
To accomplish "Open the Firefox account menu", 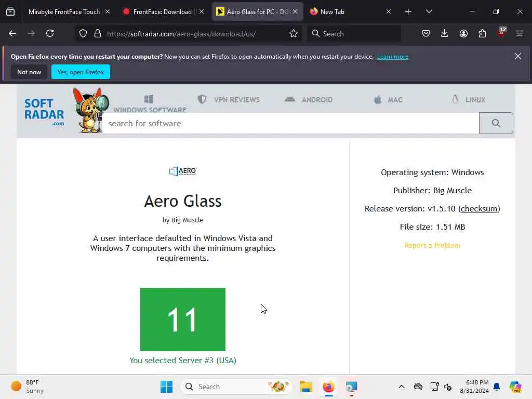I will (463, 33).
